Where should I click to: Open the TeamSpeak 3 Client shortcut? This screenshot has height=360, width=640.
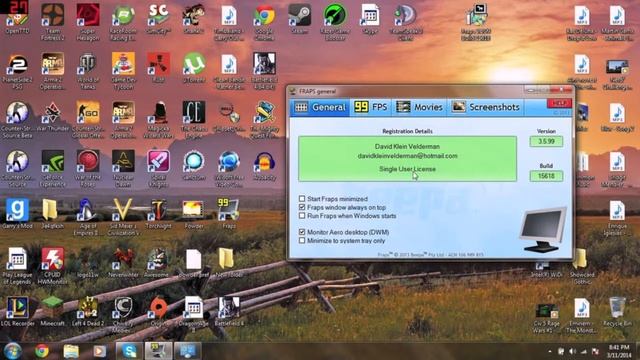tap(405, 21)
